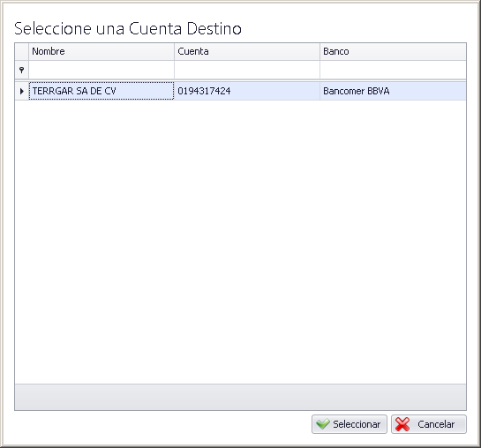Viewport: 481px width, 448px height.
Task: Select the TERRGAR SA DE CV name cell
Action: point(101,91)
